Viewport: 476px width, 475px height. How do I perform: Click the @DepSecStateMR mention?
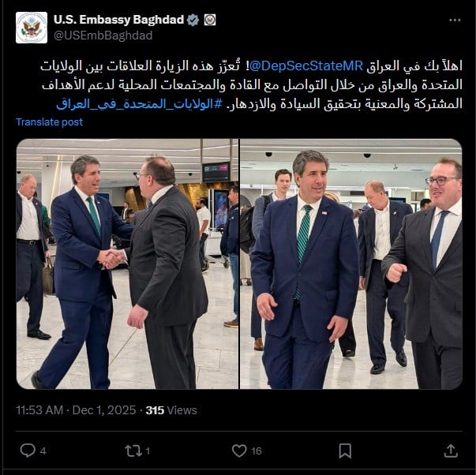pos(306,65)
